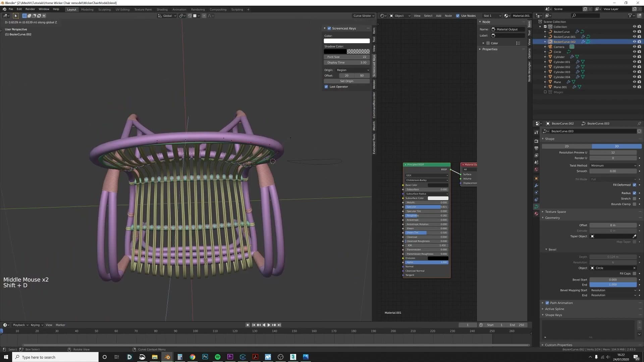
Task: Open the Scene properties tab icon
Action: [x=536, y=162]
